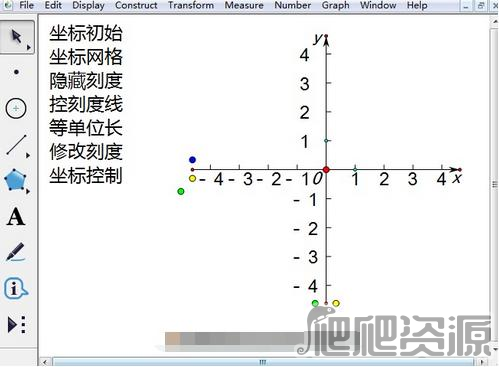Open the File menu
This screenshot has height=367, width=499.
pyautogui.click(x=27, y=5)
